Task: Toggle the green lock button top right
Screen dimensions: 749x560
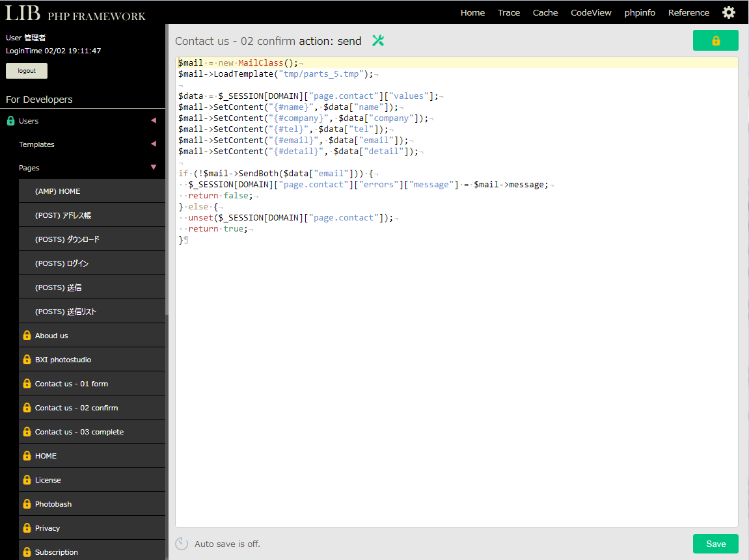Action: 715,40
